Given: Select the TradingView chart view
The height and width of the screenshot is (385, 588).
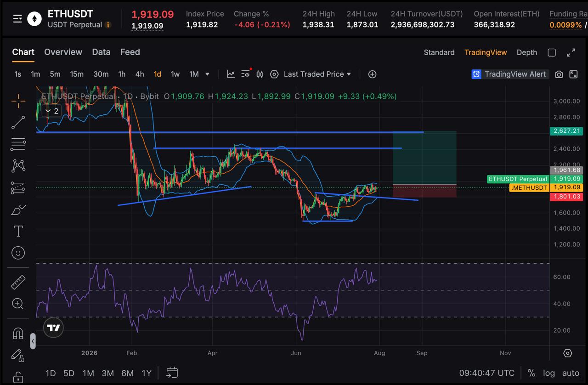Looking at the screenshot, I should (x=486, y=52).
